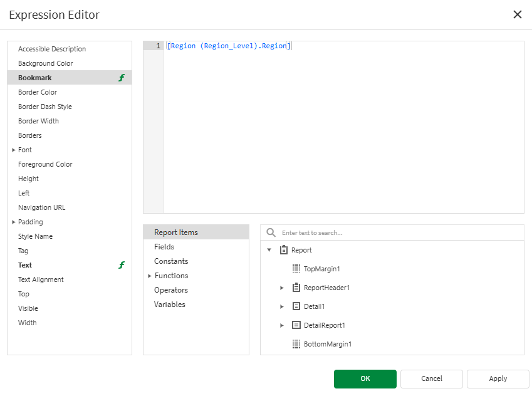Confirm the expression with OK
This screenshot has width=532, height=396.
[x=365, y=378]
